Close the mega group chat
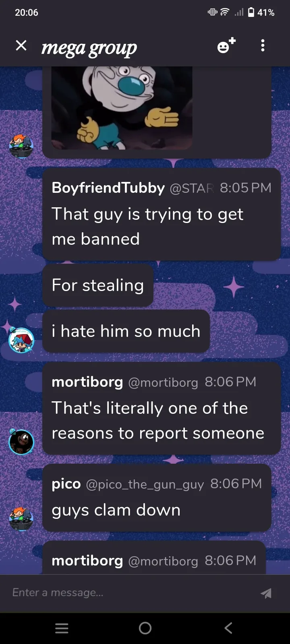The image size is (290, 644). (x=21, y=45)
